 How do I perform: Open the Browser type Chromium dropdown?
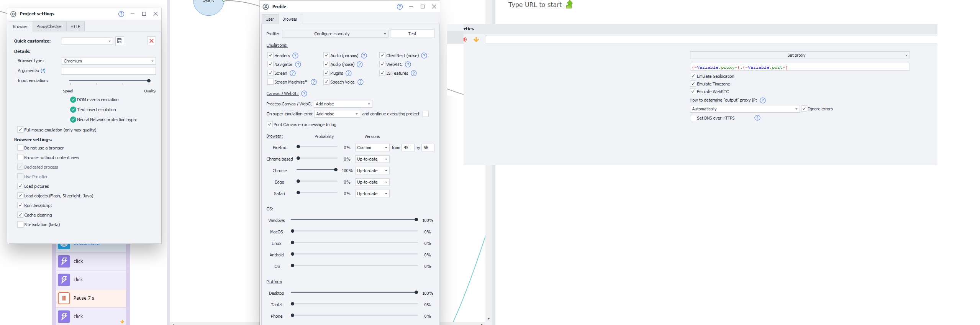tap(109, 61)
